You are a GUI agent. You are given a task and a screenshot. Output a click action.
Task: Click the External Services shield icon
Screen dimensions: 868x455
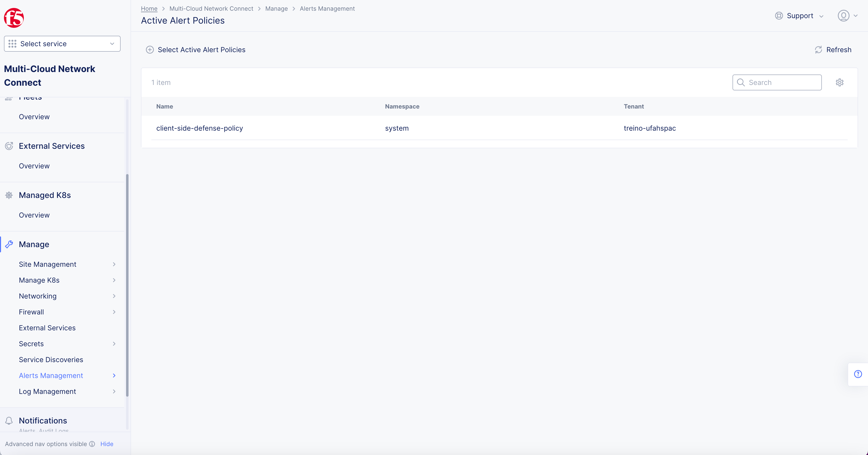pos(9,146)
